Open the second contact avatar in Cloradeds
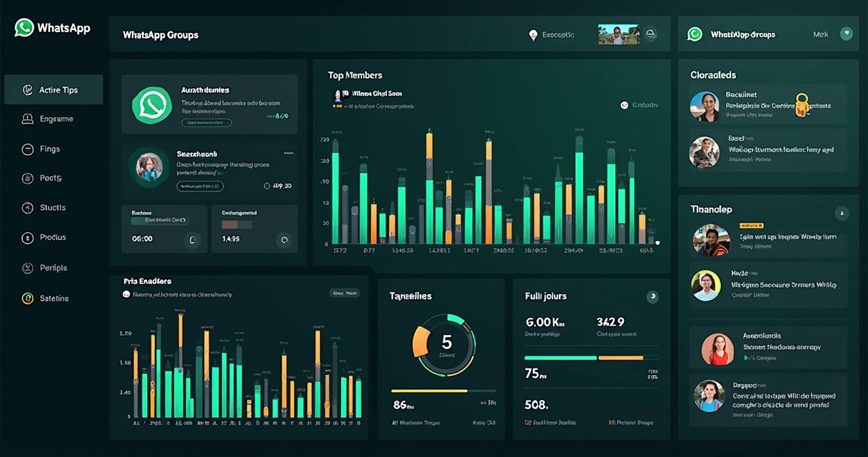This screenshot has height=457, width=868. [705, 152]
